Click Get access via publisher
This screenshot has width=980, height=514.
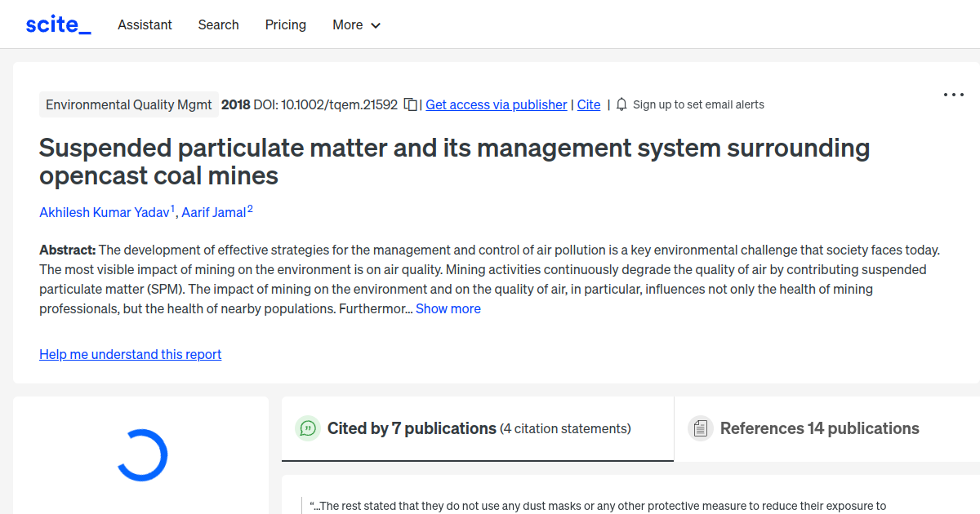tap(496, 104)
